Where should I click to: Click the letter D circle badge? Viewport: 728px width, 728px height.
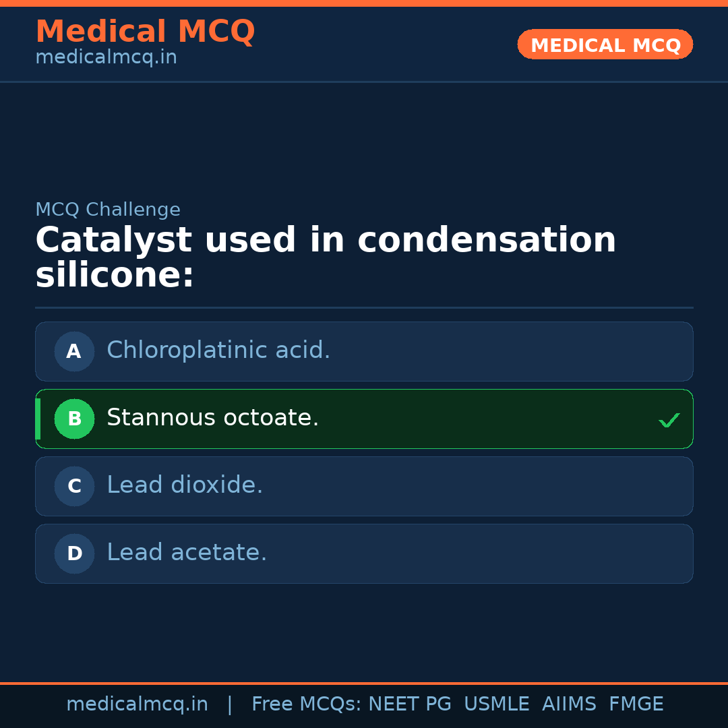74,553
